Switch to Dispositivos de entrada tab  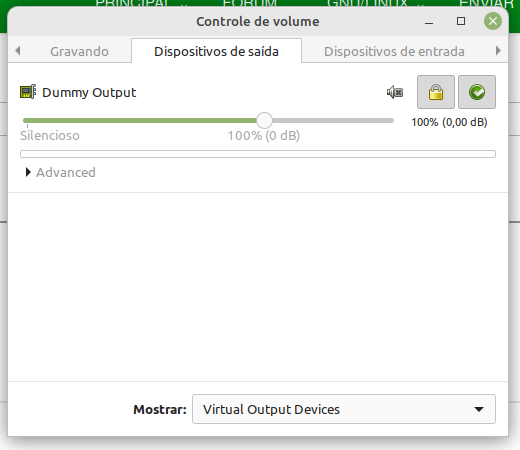pyautogui.click(x=394, y=51)
